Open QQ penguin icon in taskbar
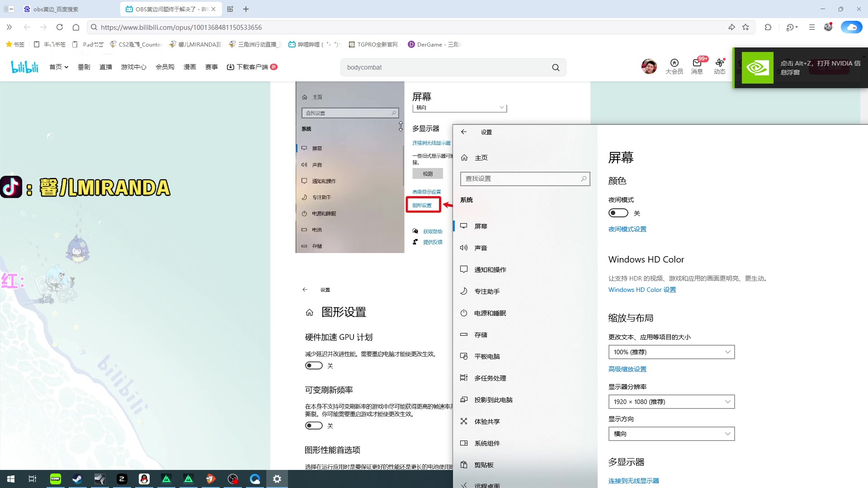Image resolution: width=868 pixels, height=488 pixels. [x=144, y=479]
